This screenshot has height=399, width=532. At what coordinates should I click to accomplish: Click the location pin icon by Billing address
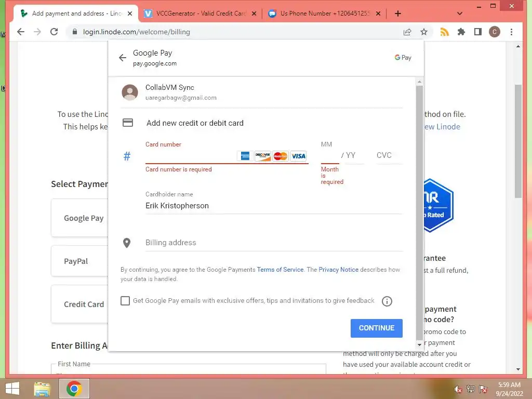tap(127, 243)
